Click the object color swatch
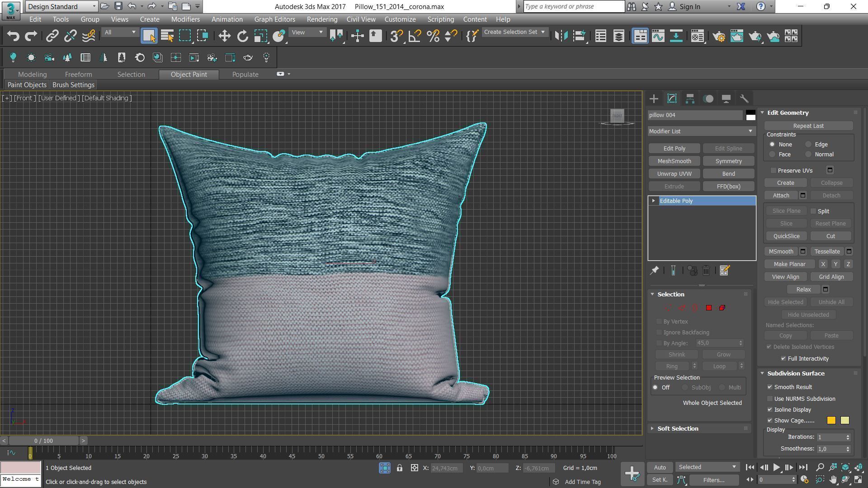The image size is (868, 488). point(750,115)
